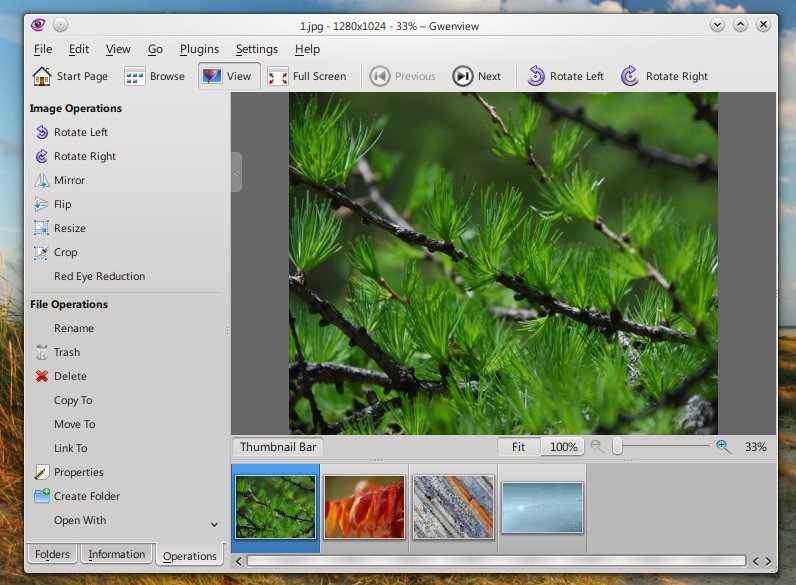This screenshot has height=585, width=796.
Task: Click Red Eye Reduction
Action: tap(100, 276)
